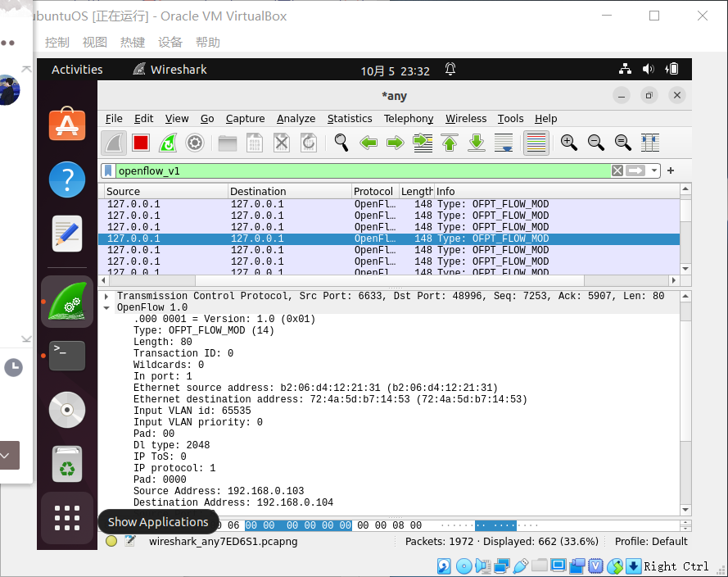Open the Statistics menu
Image resolution: width=728 pixels, height=577 pixels.
pos(350,119)
